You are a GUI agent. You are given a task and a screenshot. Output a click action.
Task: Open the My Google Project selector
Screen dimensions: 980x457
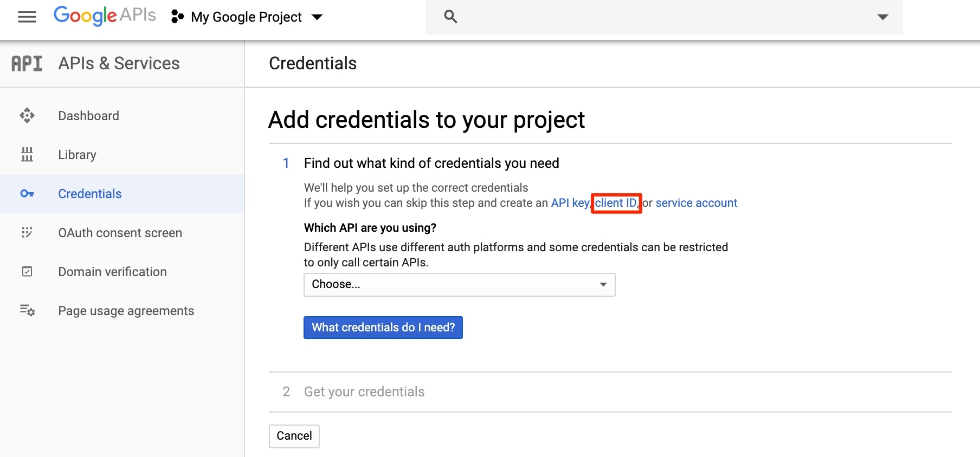(x=247, y=17)
